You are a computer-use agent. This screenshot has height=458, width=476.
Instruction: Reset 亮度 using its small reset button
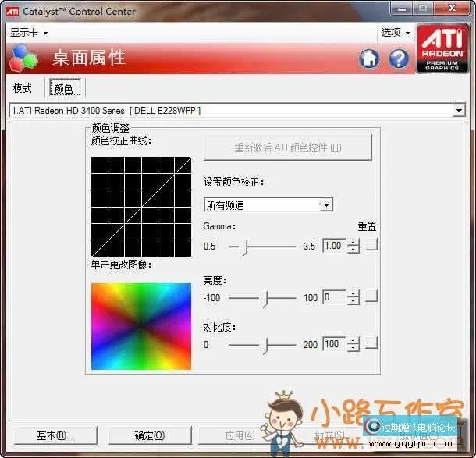click(371, 297)
